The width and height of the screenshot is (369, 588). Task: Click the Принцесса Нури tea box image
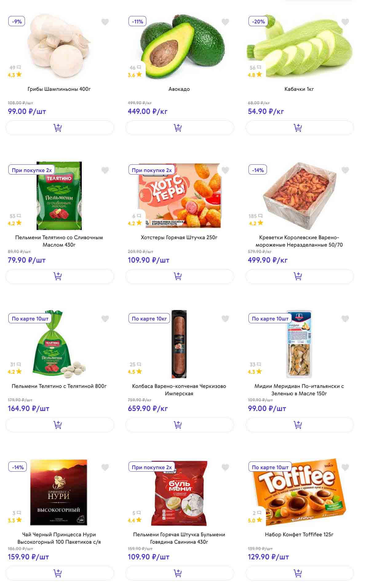coord(59,493)
